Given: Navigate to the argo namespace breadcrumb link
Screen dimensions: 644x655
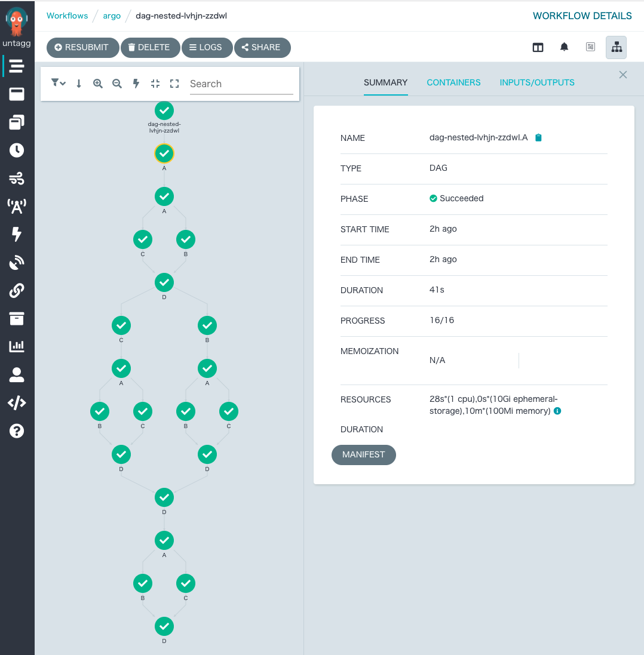Looking at the screenshot, I should point(112,16).
